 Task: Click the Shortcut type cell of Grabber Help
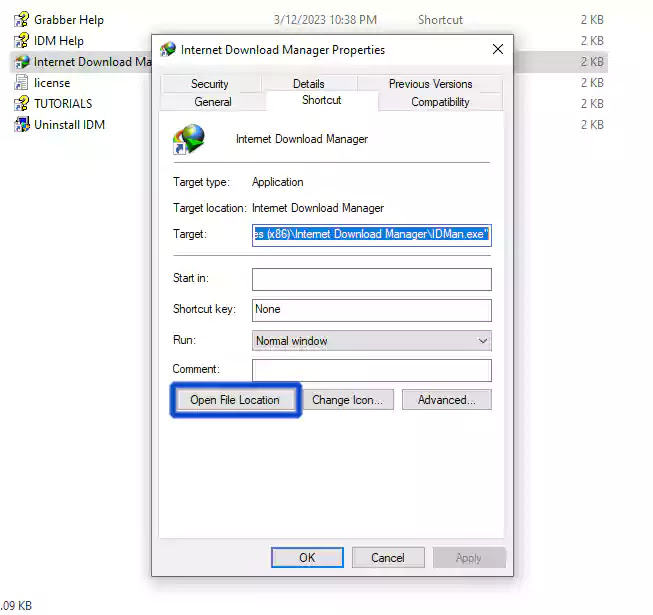[x=440, y=20]
